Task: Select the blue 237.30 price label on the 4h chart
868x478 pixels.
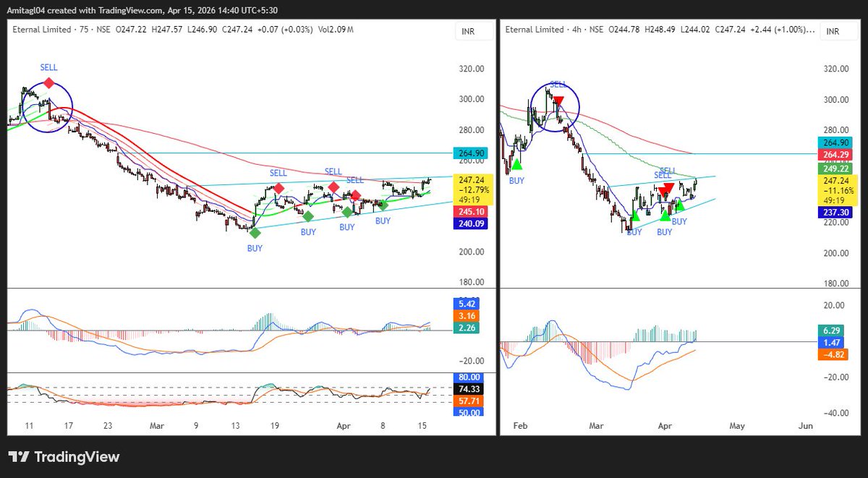Action: click(x=835, y=213)
